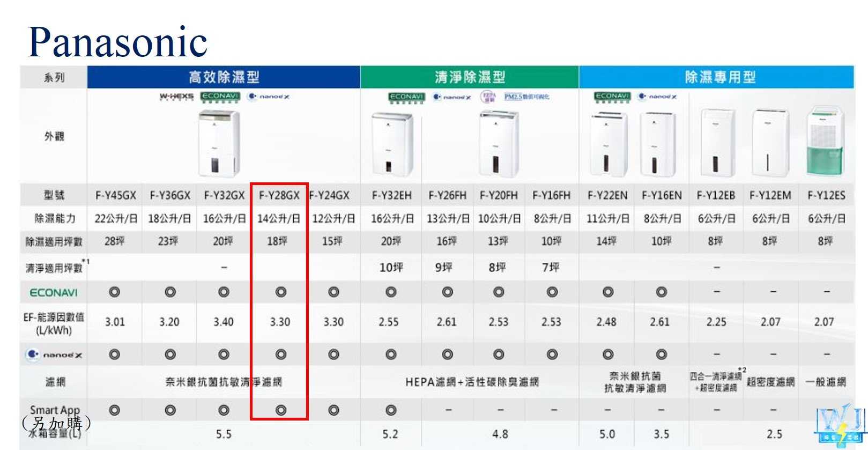
Task: Click ECONAVI logo under 高效除濕型 header
Action: 220,97
